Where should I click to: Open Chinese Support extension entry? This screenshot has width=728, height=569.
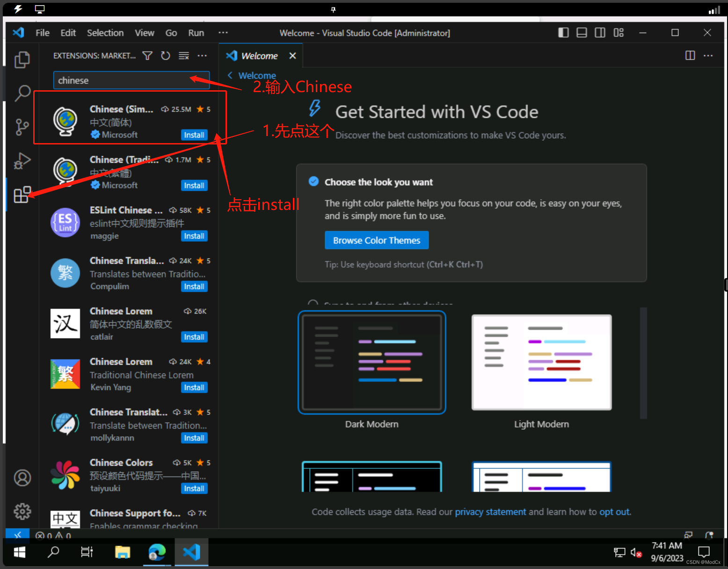(x=129, y=519)
